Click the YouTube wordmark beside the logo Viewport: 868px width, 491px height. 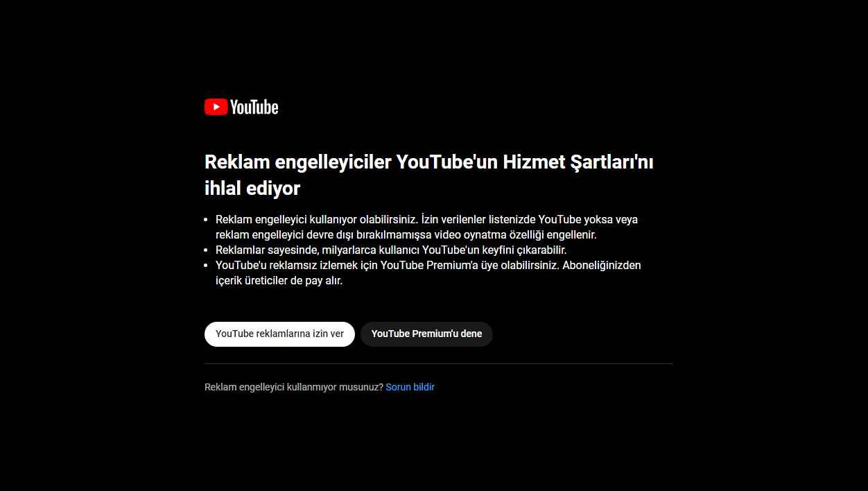[254, 107]
